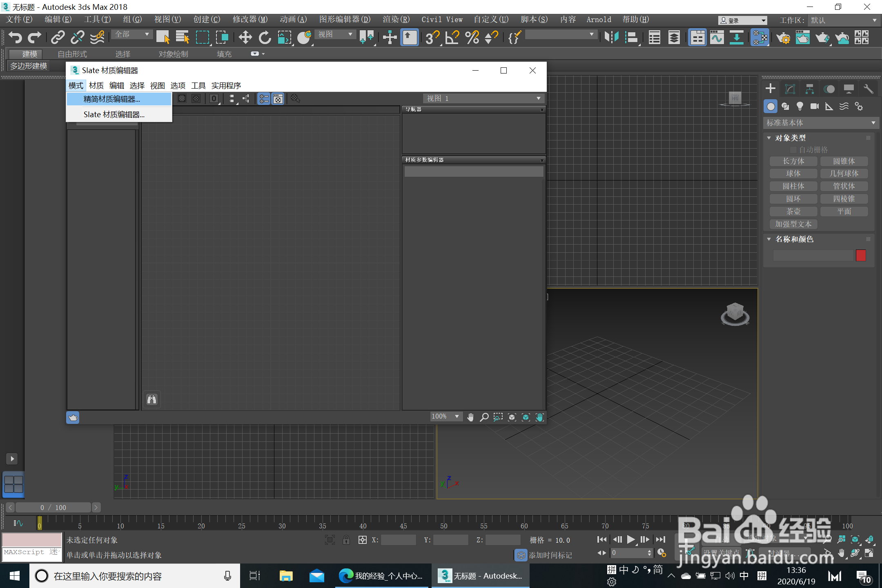Viewport: 882px width, 588px height.
Task: Open 视图 1 dropdown in Slate editor
Action: [x=484, y=98]
